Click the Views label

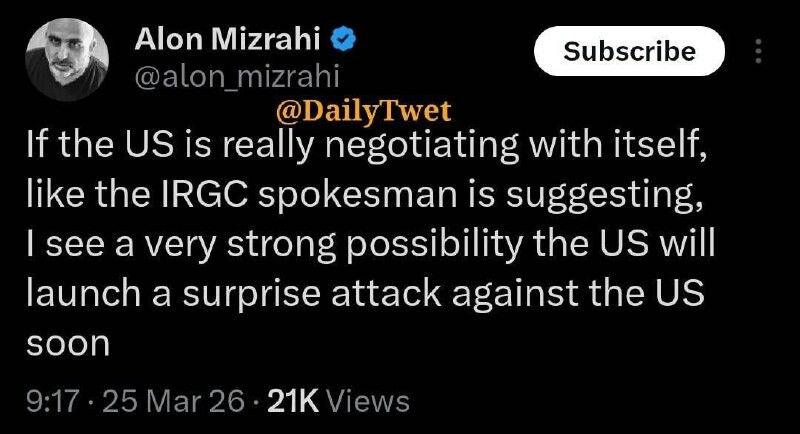click(368, 401)
